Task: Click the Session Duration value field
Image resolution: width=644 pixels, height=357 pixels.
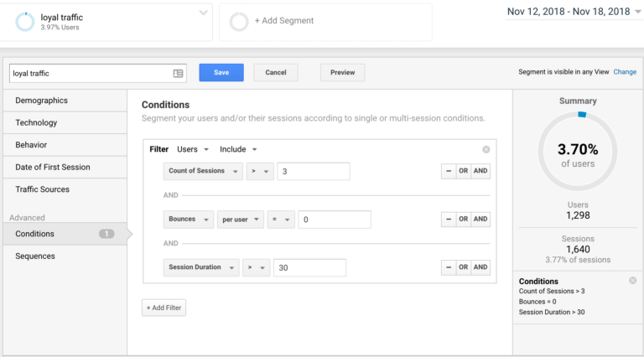Action: click(309, 267)
